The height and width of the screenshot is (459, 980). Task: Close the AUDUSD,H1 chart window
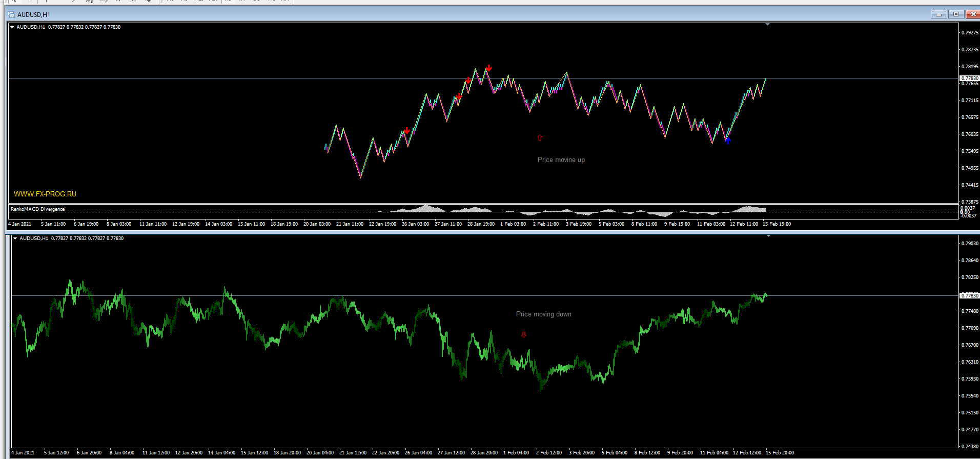pyautogui.click(x=973, y=14)
